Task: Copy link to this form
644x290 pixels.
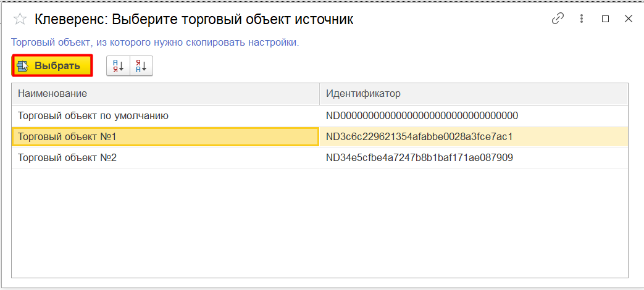Action: [558, 19]
